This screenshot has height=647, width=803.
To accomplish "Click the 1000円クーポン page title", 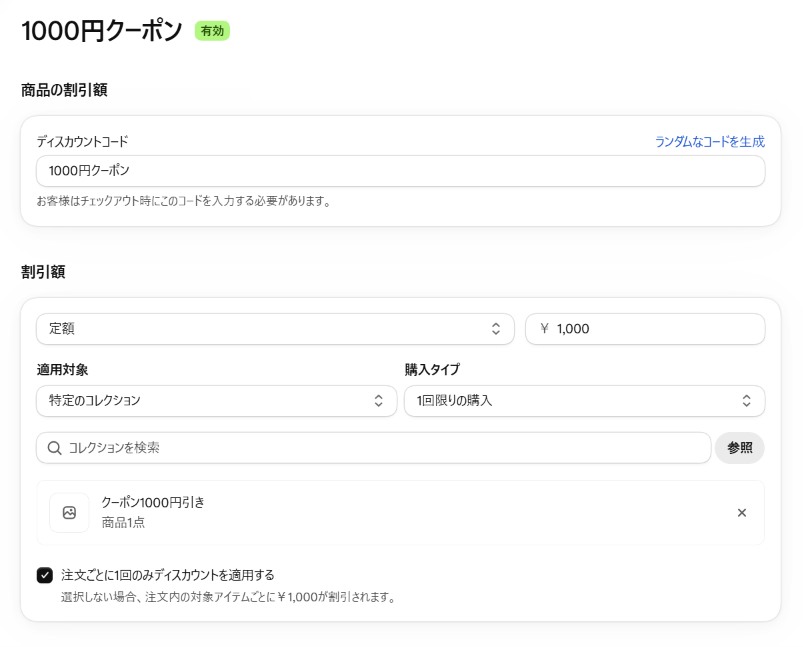I will pos(101,30).
